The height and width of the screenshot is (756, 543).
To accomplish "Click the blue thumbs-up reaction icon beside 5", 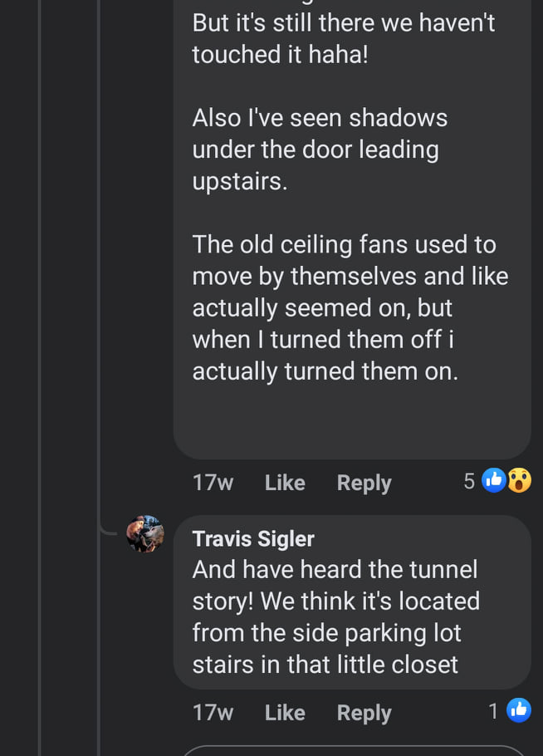I will [494, 480].
